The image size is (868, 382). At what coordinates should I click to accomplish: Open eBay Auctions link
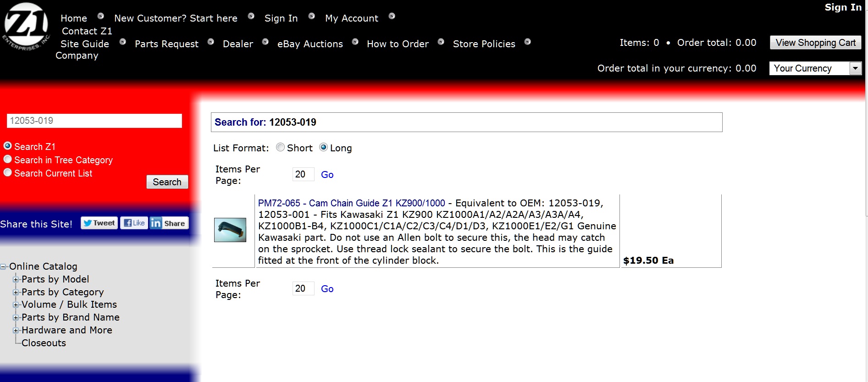pos(310,44)
